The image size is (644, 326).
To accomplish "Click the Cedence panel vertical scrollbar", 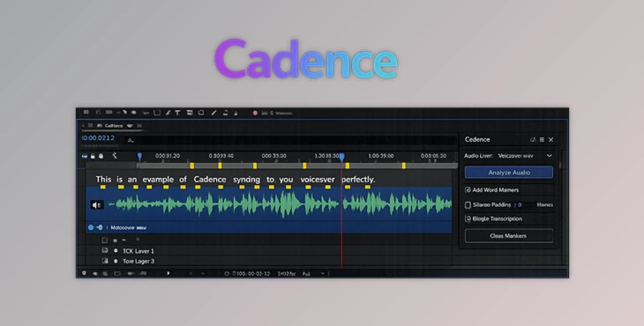I will coord(560,164).
